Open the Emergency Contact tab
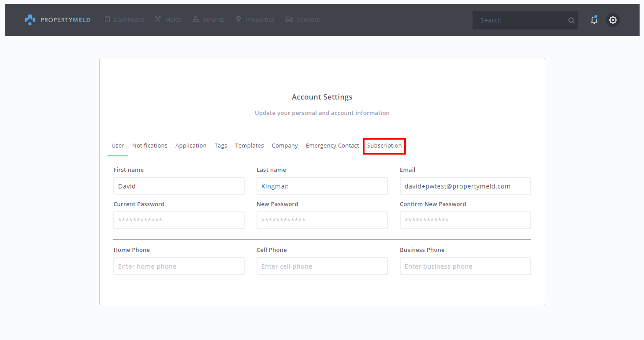The width and height of the screenshot is (644, 340). (x=332, y=146)
